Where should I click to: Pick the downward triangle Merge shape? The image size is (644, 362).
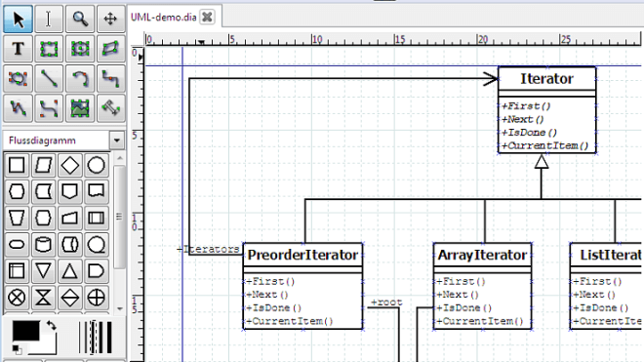43,271
